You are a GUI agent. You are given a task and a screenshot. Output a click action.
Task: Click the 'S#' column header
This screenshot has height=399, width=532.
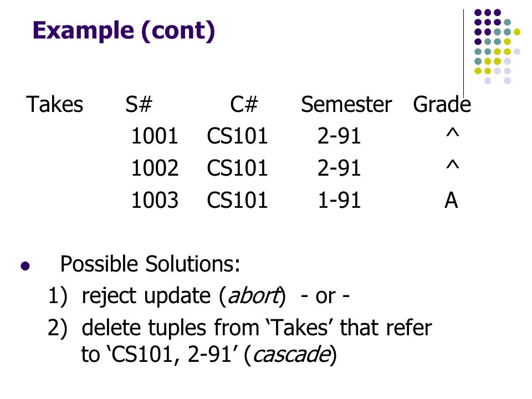click(139, 104)
